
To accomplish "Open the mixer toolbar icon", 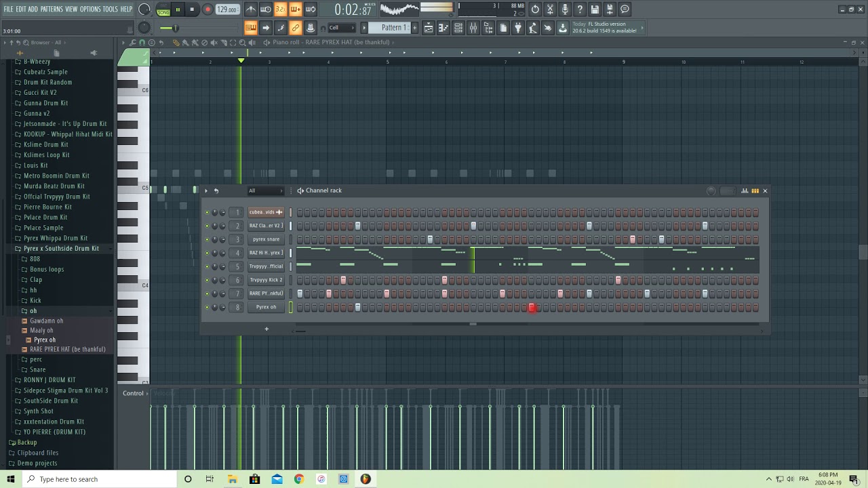I will [x=473, y=28].
